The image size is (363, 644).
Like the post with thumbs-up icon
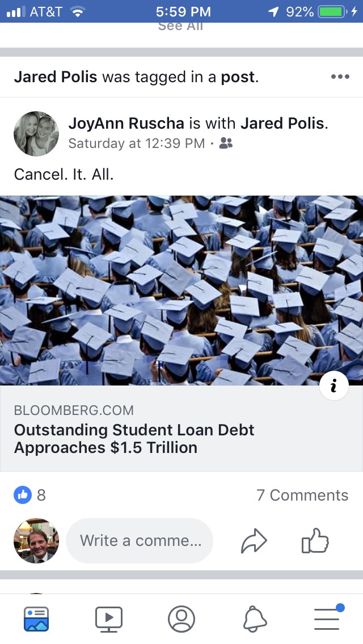click(315, 541)
